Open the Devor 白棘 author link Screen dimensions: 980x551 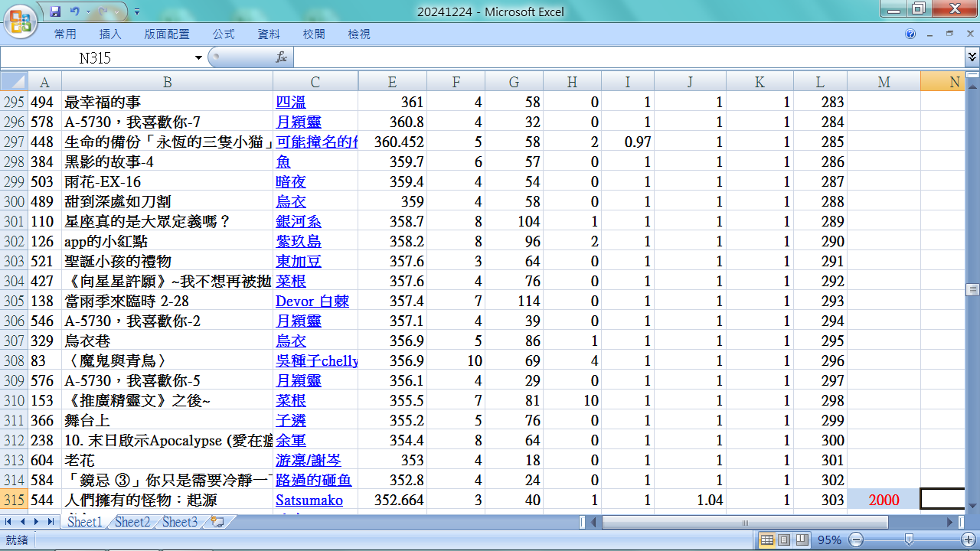pyautogui.click(x=312, y=301)
